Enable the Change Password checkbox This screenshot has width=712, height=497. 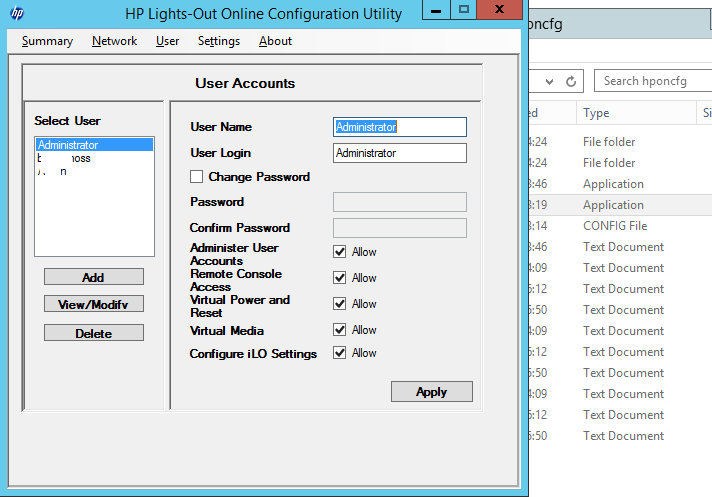tap(197, 177)
